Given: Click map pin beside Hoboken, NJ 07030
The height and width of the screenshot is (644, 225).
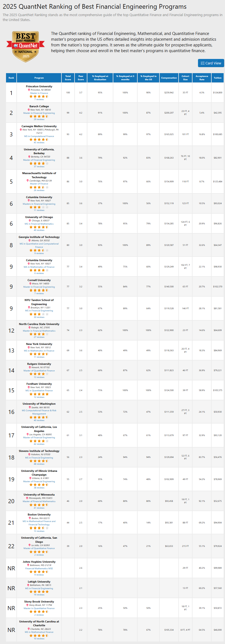Looking at the screenshot, I should [29, 454].
